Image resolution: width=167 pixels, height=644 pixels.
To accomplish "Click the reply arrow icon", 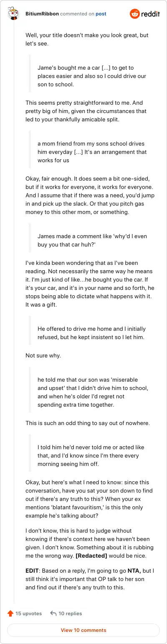I will coord(53,614).
